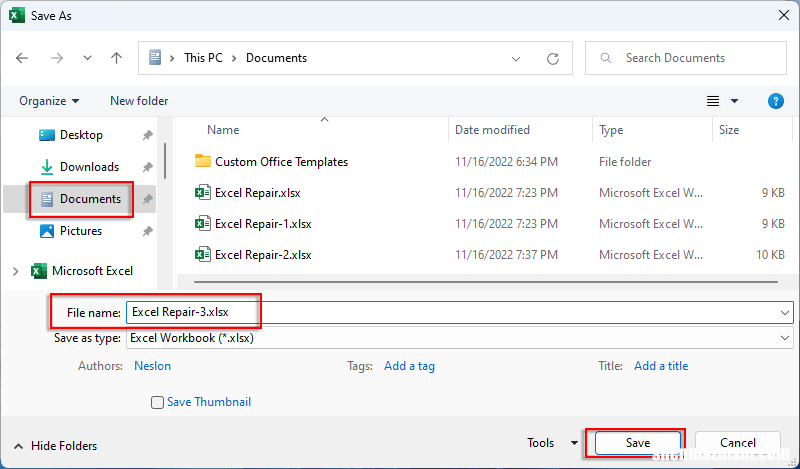The height and width of the screenshot is (469, 800).
Task: Click the Cancel button
Action: click(x=738, y=443)
